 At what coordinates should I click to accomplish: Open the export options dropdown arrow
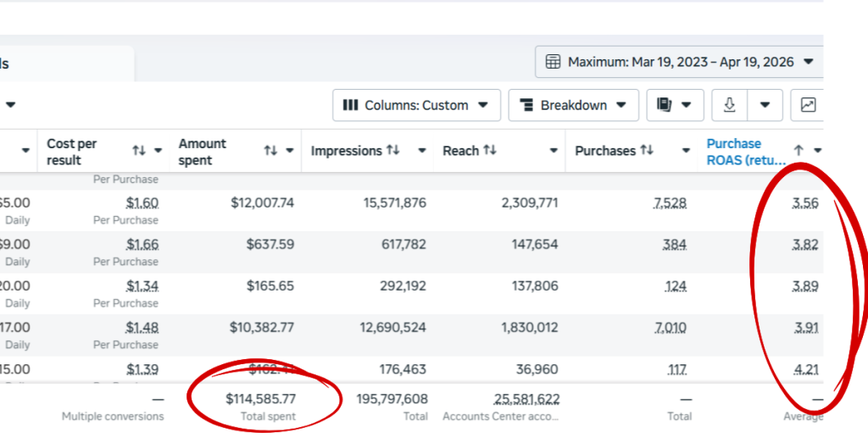pos(765,105)
